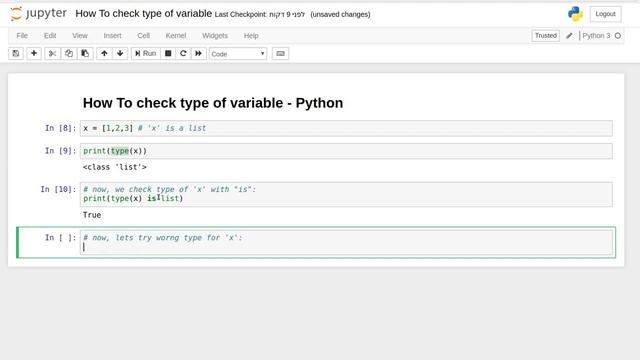Click the True output text
The height and width of the screenshot is (360, 640).
coord(92,215)
